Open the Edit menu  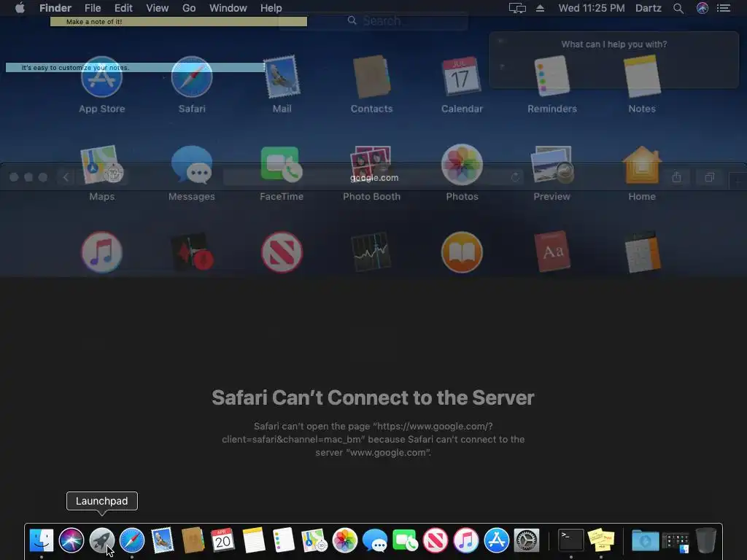pyautogui.click(x=123, y=8)
